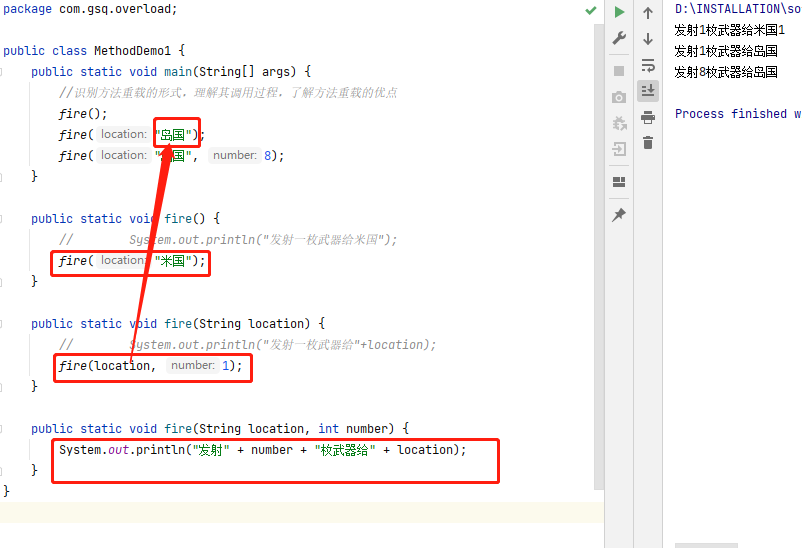This screenshot has width=802, height=548.
Task: Click 'fire(String location)' method declaration
Action: click(177, 323)
